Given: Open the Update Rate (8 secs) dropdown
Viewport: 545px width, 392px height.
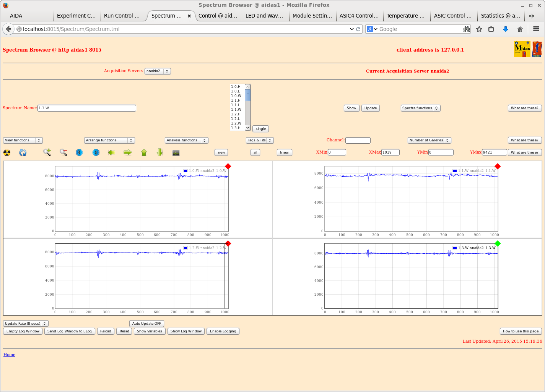Looking at the screenshot, I should pos(26,324).
